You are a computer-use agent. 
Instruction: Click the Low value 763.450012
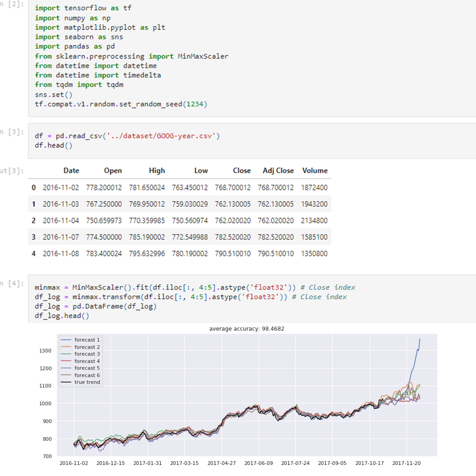coord(190,188)
